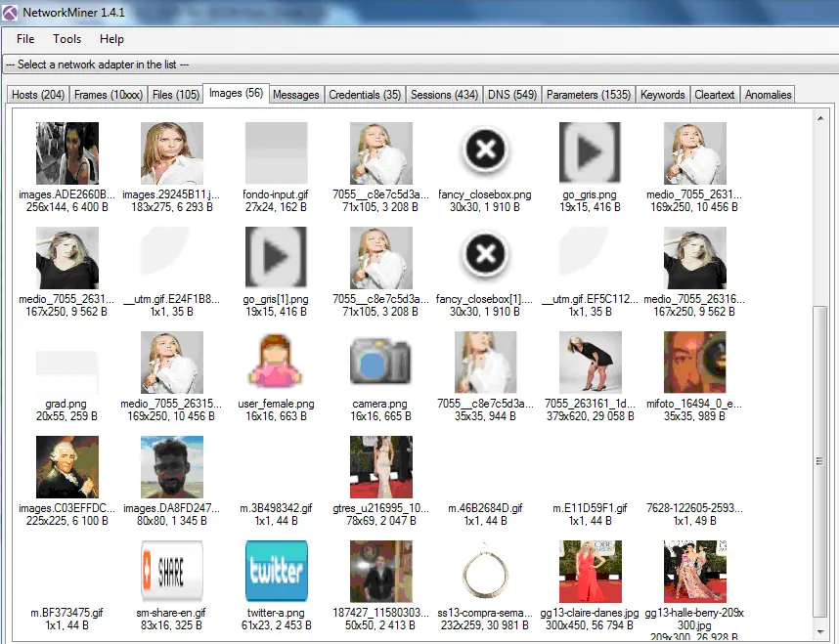Select the fancy_closebox.png icon image
The image size is (839, 644).
tap(485, 150)
